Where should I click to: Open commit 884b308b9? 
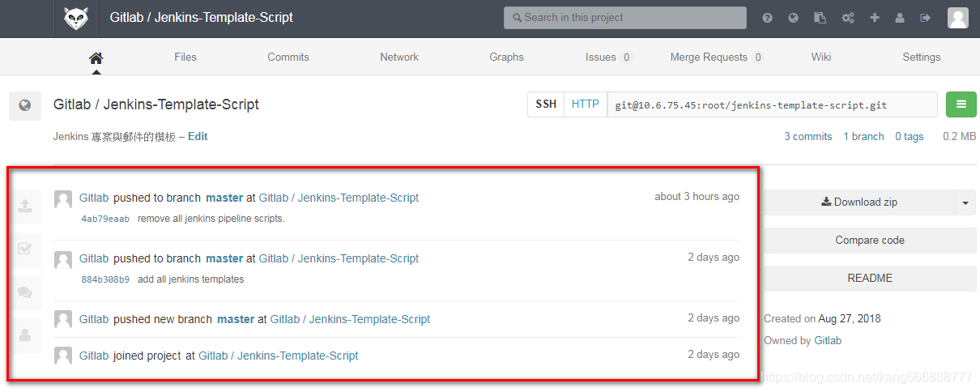pos(105,280)
